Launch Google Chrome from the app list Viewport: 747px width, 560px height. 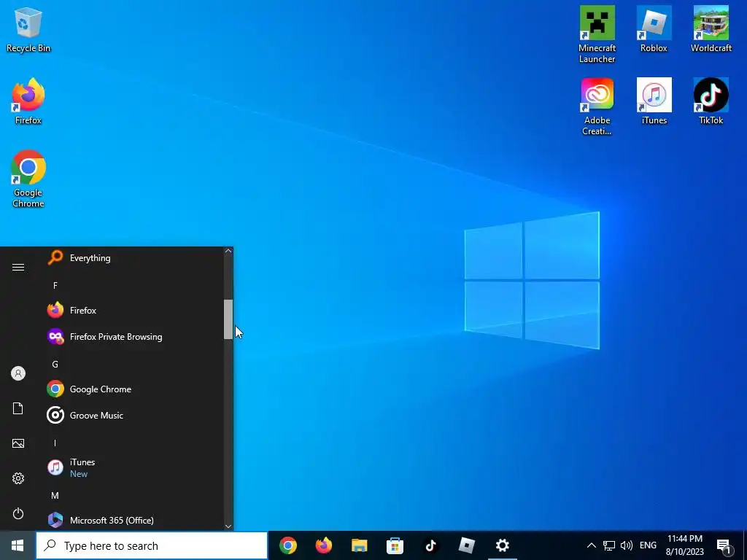133,389
